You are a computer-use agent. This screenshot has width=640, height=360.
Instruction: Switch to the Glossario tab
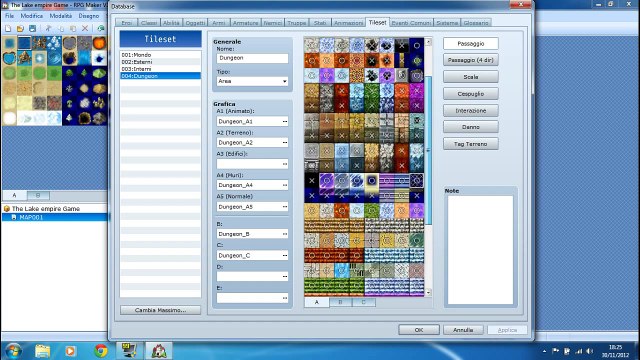[x=476, y=23]
